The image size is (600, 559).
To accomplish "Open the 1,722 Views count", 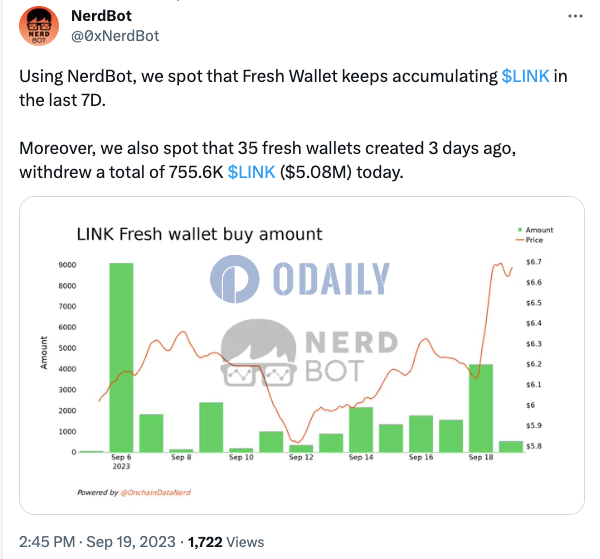I will click(226, 542).
